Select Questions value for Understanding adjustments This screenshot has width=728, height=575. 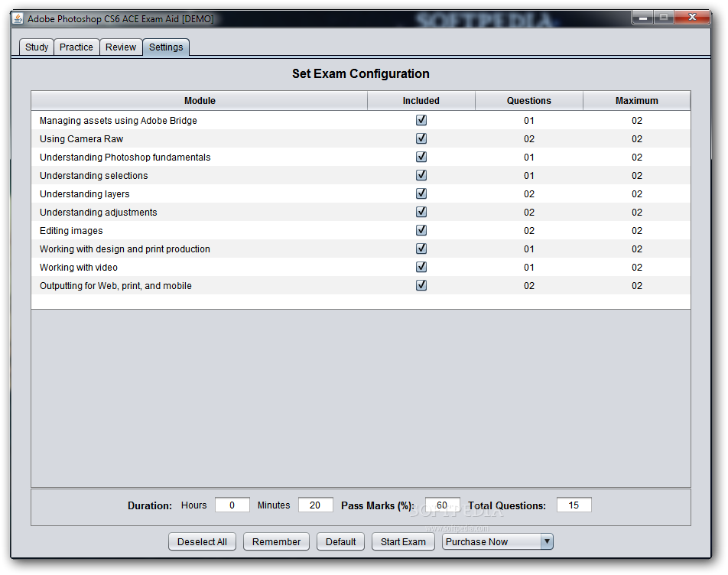(x=529, y=212)
